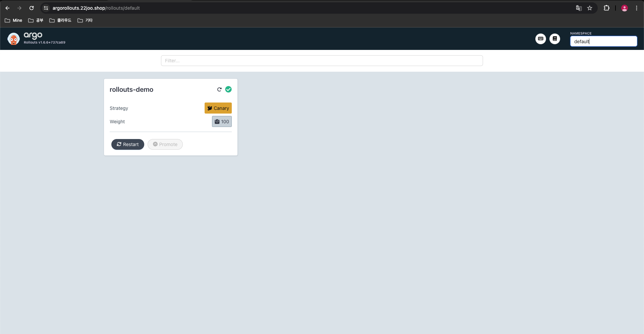Viewport: 644px width, 334px height.
Task: Open the 클라우드 bookmarks folder
Action: 60,20
